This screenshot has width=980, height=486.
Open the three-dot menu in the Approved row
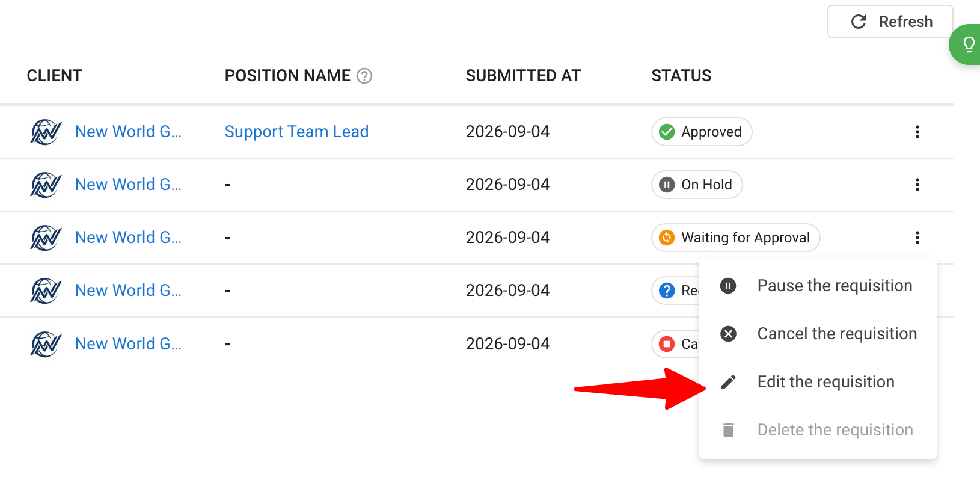coord(917,132)
